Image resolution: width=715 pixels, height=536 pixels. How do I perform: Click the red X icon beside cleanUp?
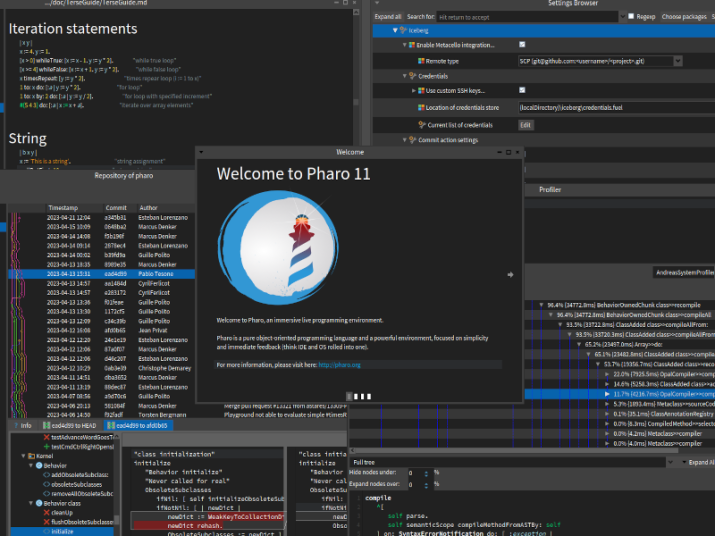click(x=47, y=513)
